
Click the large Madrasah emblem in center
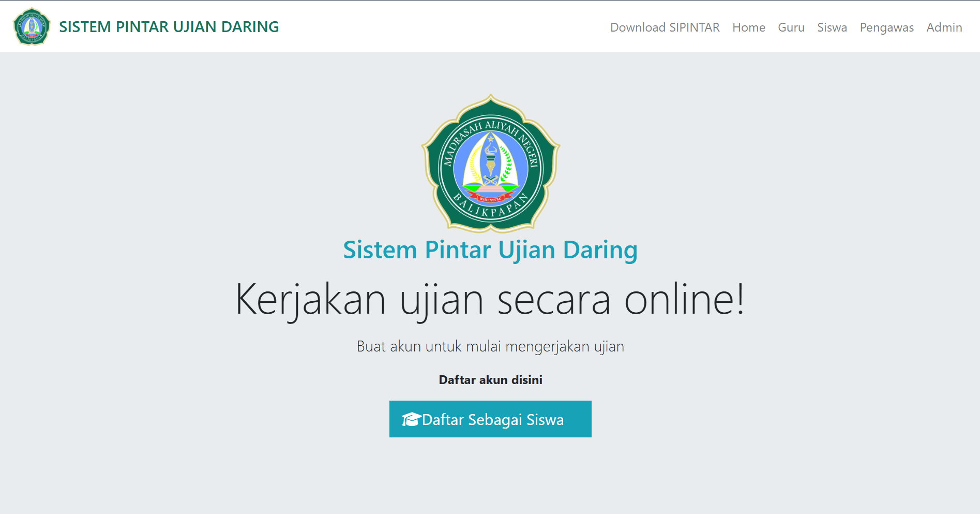(490, 163)
